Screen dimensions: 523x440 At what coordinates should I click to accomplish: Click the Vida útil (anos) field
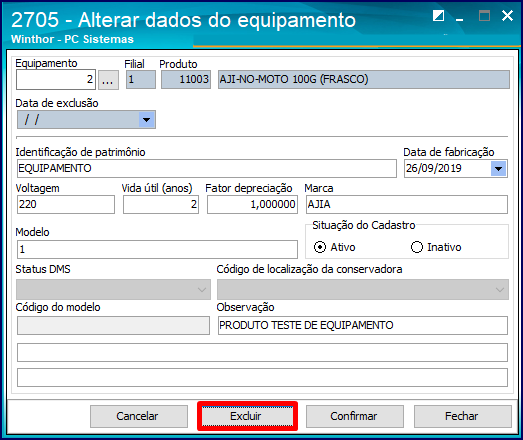pos(161,204)
